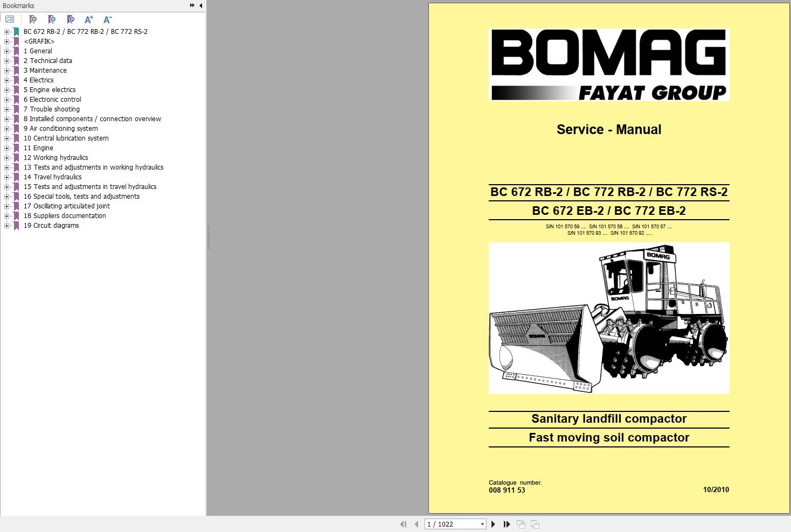The image size is (791, 532).
Task: Click the expand current bookmark icon
Action: (x=71, y=19)
